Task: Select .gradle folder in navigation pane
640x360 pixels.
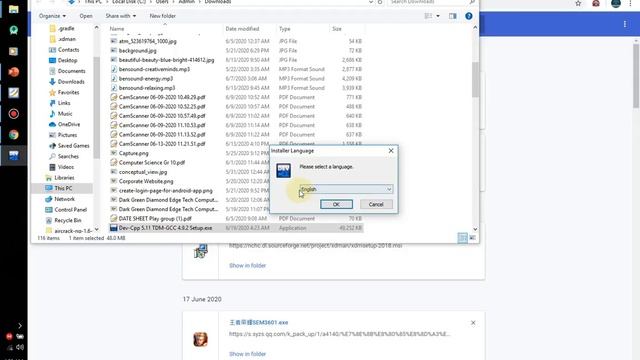Action: click(62, 28)
